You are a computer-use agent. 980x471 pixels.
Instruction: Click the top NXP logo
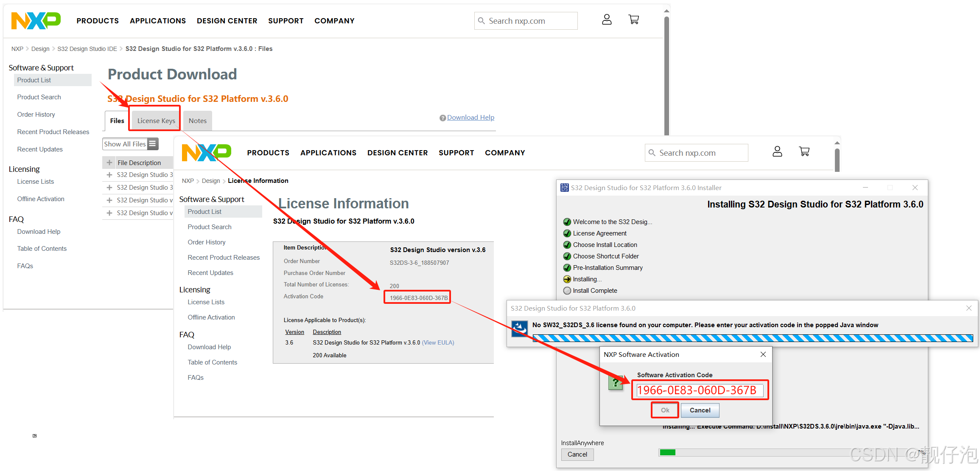36,20
